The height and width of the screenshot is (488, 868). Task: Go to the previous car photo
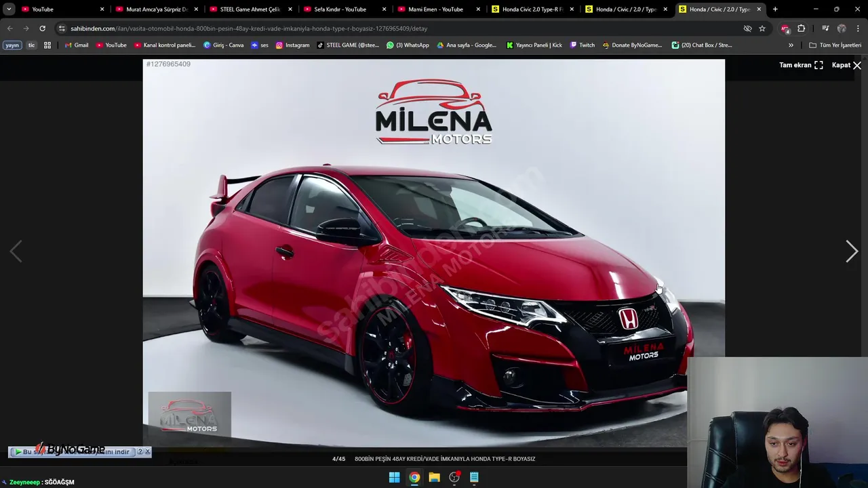click(x=16, y=251)
